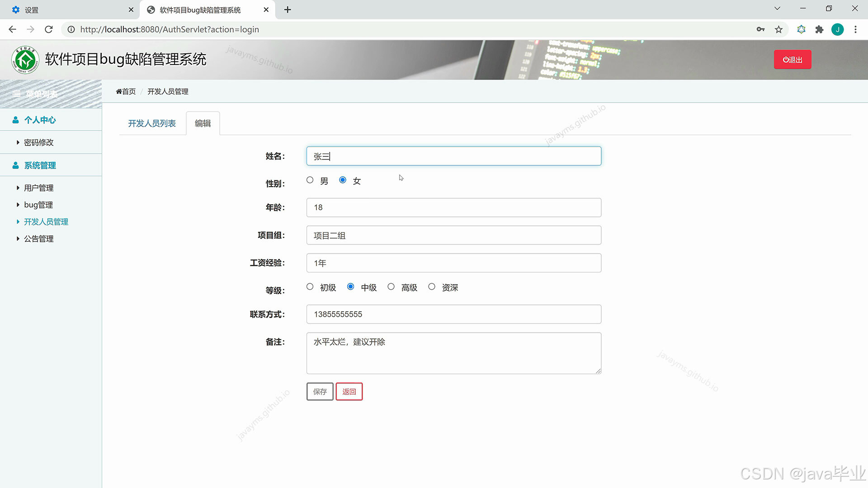Click the 退出 logout button

[x=793, y=60]
